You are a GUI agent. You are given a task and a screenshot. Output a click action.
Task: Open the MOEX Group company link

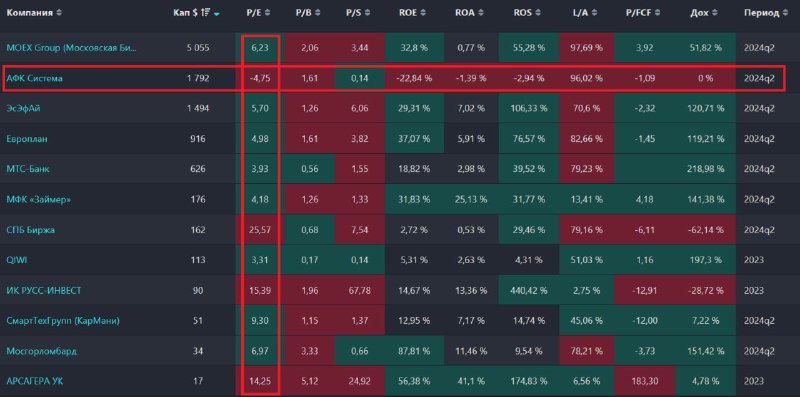click(x=72, y=48)
